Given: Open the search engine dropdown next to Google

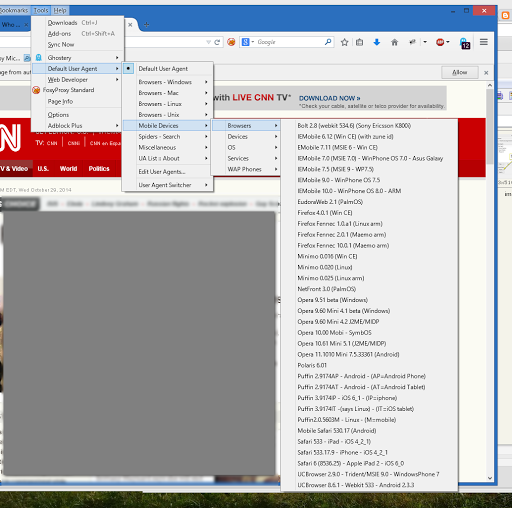Looking at the screenshot, I should pos(248,42).
